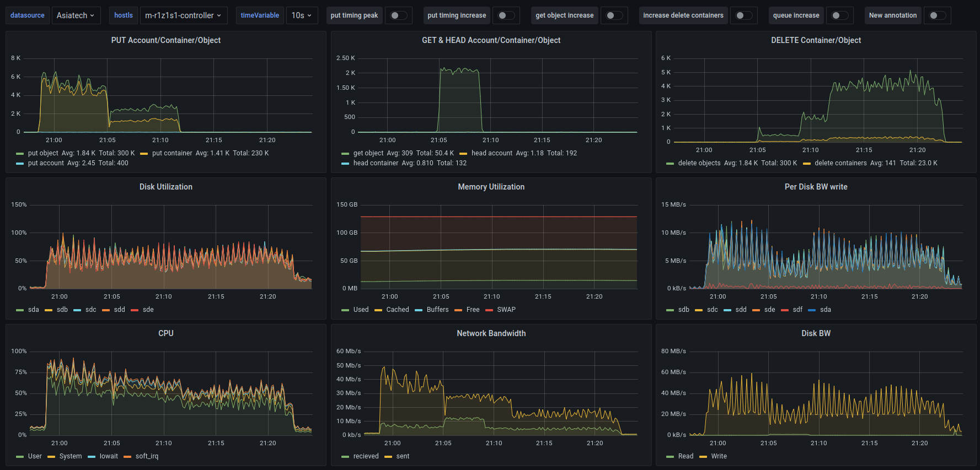Click the sda legend color in Disk Utilization
Screen dimensions: 980x470
click(20, 310)
